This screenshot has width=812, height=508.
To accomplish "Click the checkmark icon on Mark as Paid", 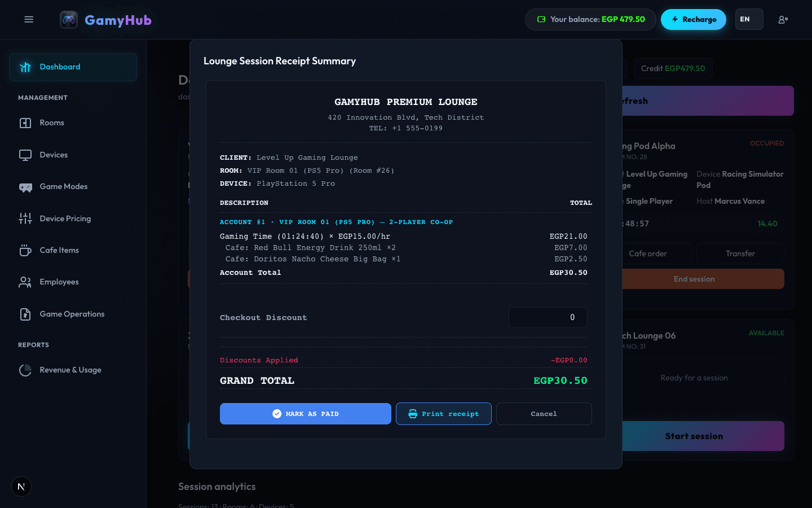I will point(277,414).
